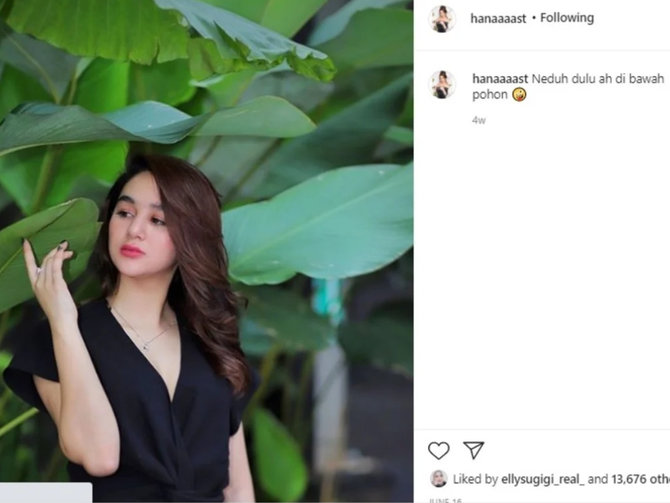The width and height of the screenshot is (670, 503).
Task: Share the post via paper plane icon
Action: click(473, 450)
